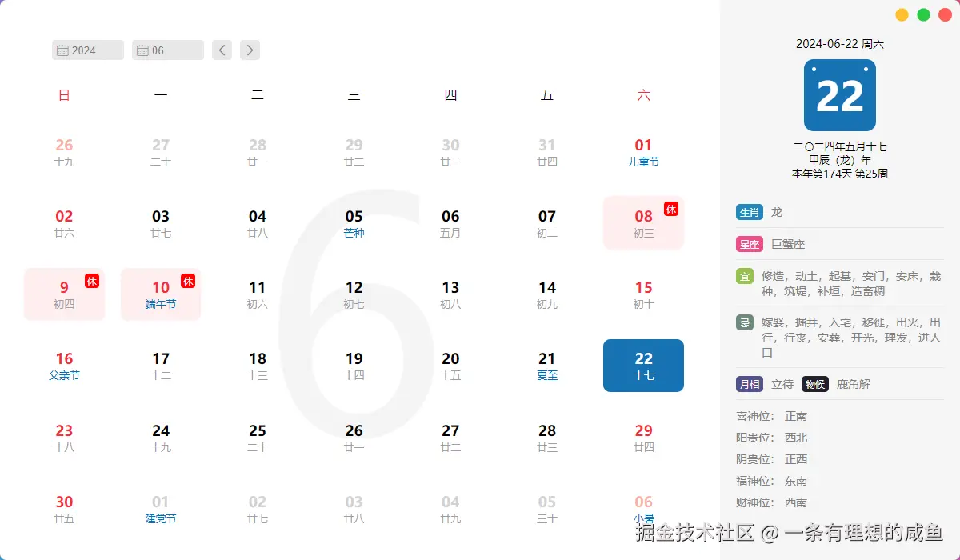Select 夏至 on June 21
This screenshot has height=560, width=960.
(546, 366)
